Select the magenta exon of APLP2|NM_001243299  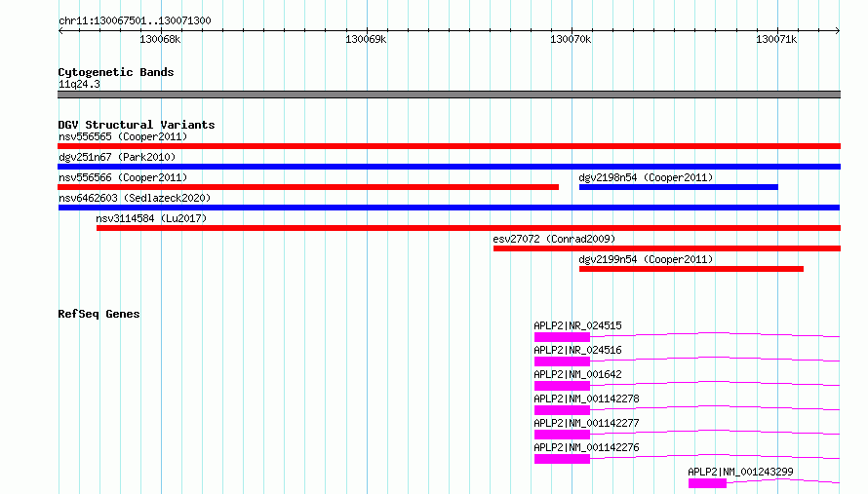[x=707, y=483]
